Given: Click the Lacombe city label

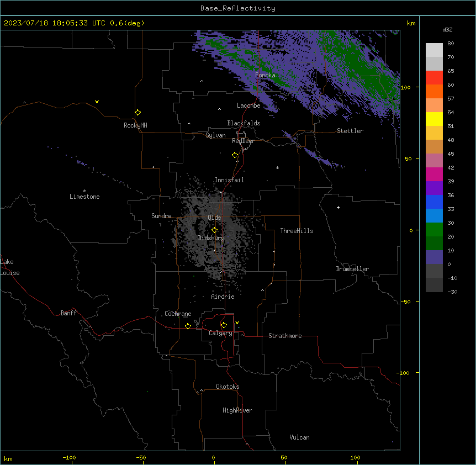Looking at the screenshot, I should point(248,105).
